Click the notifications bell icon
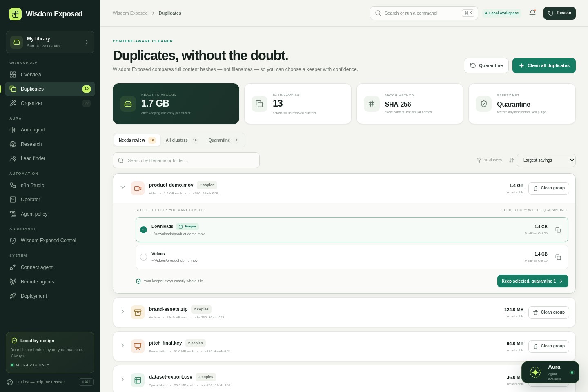Screen dimensions: 588x392 532,13
